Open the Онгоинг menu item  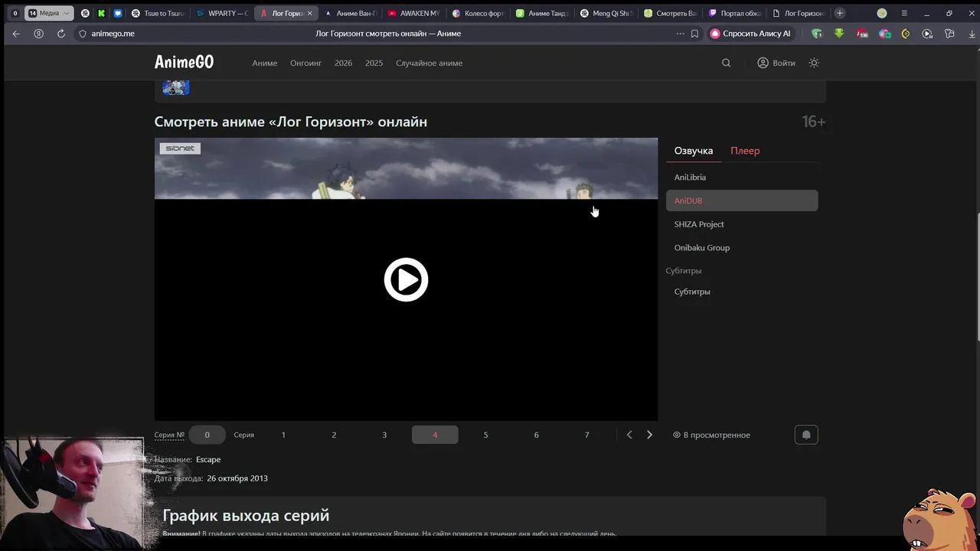[305, 63]
